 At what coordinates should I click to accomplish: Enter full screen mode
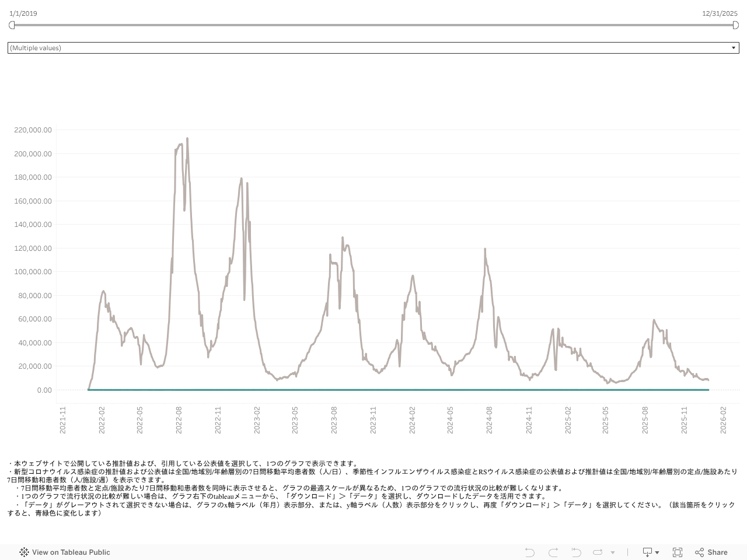click(678, 552)
